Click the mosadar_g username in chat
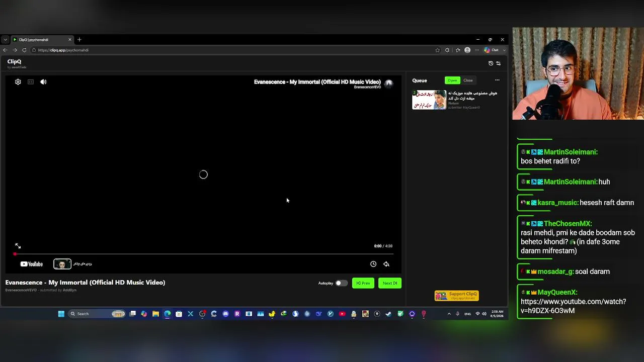 pyautogui.click(x=555, y=271)
